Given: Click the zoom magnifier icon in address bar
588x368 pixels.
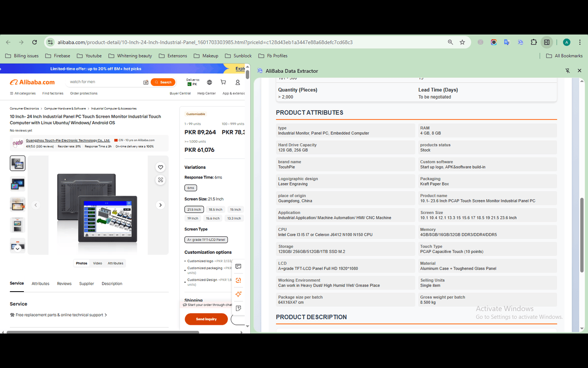Looking at the screenshot, I should [451, 42].
